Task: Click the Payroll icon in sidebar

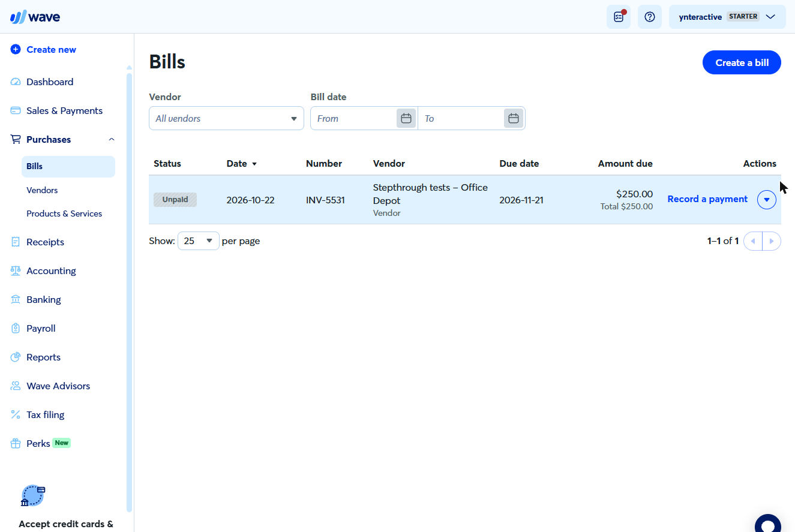Action: pyautogui.click(x=16, y=329)
